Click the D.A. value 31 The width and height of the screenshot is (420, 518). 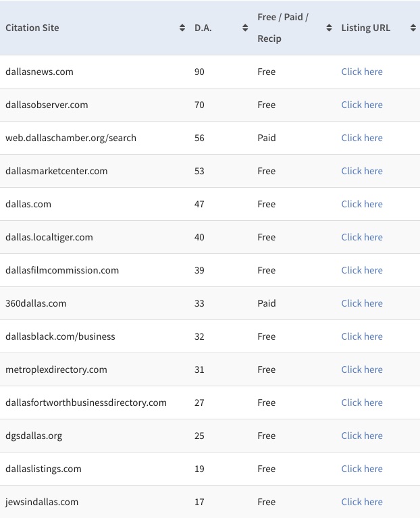[x=199, y=369]
